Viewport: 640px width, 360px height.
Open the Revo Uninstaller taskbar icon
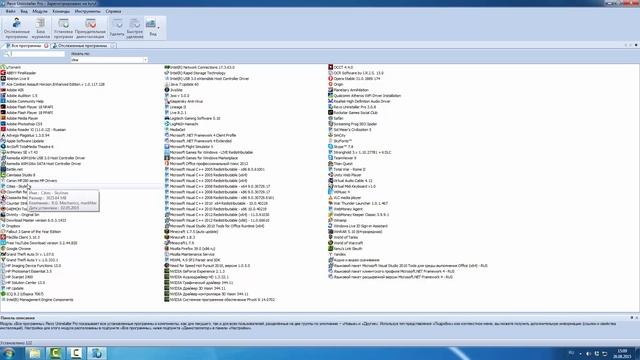coord(97,353)
